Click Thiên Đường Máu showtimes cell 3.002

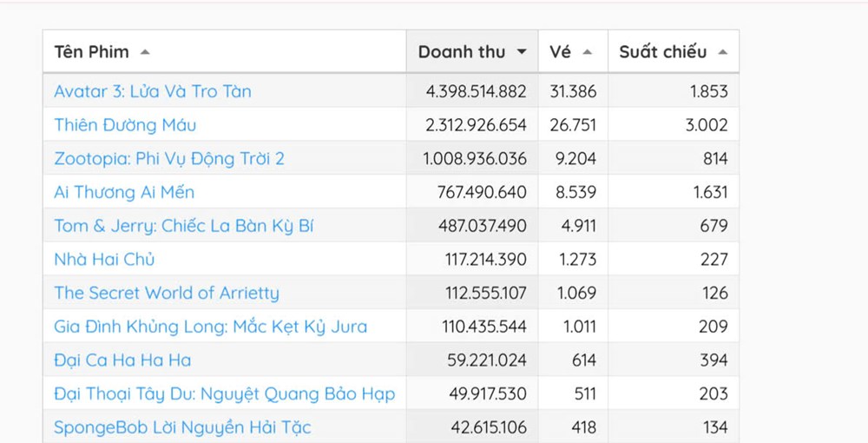706,125
